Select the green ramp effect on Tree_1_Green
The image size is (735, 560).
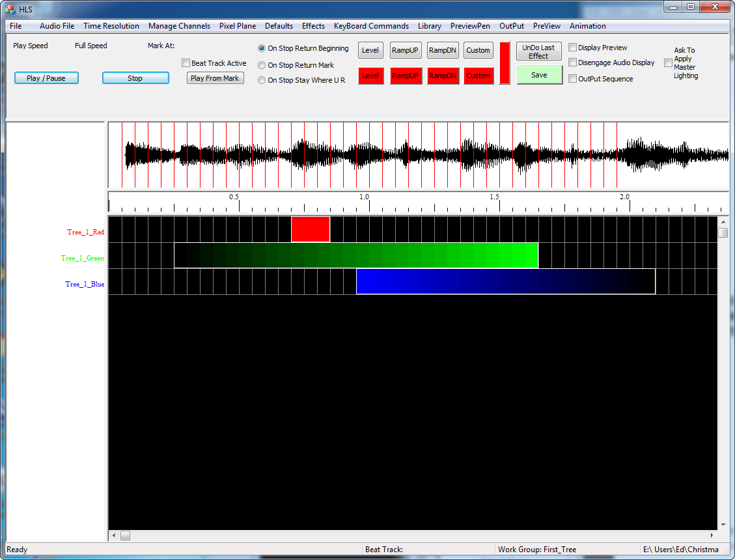(356, 255)
